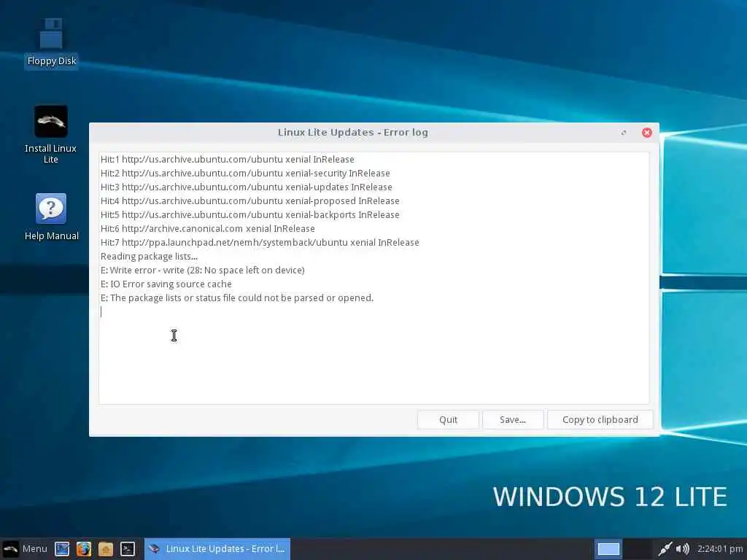Viewport: 747px width, 560px height.
Task: Click the 'xenial-security InRelease' log line
Action: pyautogui.click(x=245, y=173)
